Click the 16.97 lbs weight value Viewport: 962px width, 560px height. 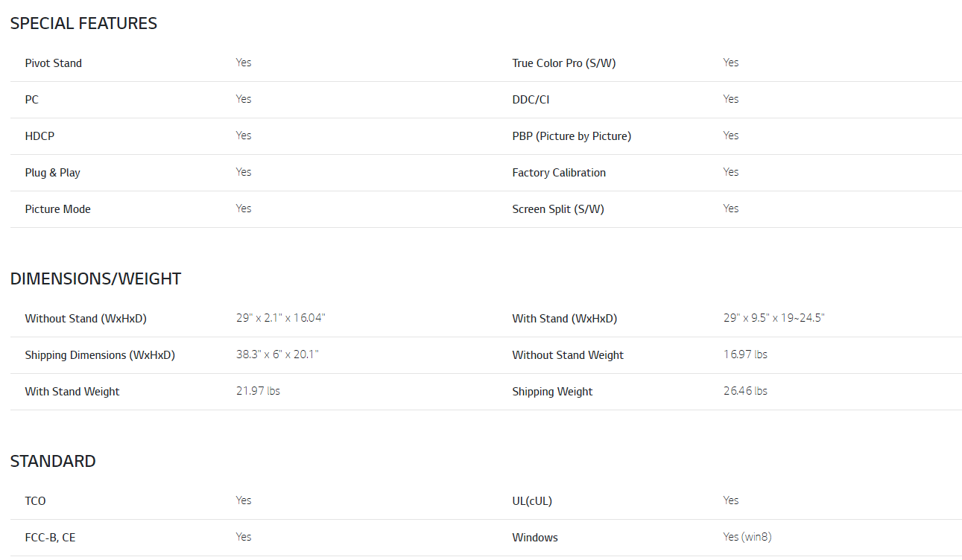point(744,354)
